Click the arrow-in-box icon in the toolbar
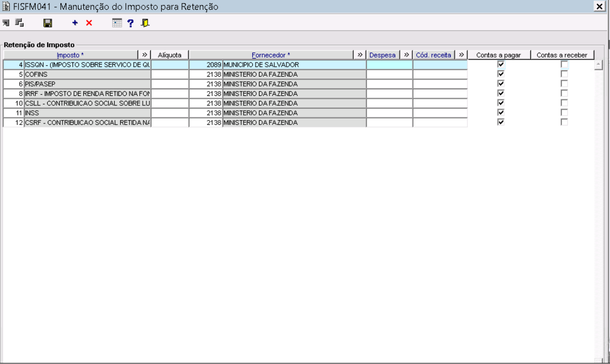The width and height of the screenshot is (610, 364). coord(6,24)
